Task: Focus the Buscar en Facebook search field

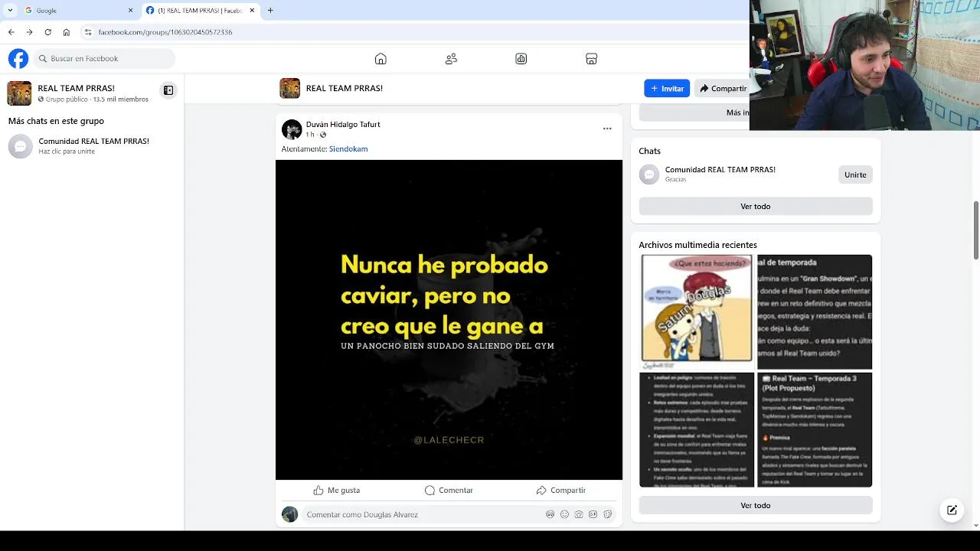Action: [104, 58]
